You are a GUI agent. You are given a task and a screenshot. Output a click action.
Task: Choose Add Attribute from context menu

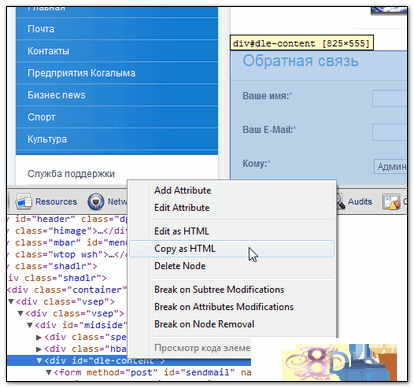click(x=182, y=191)
